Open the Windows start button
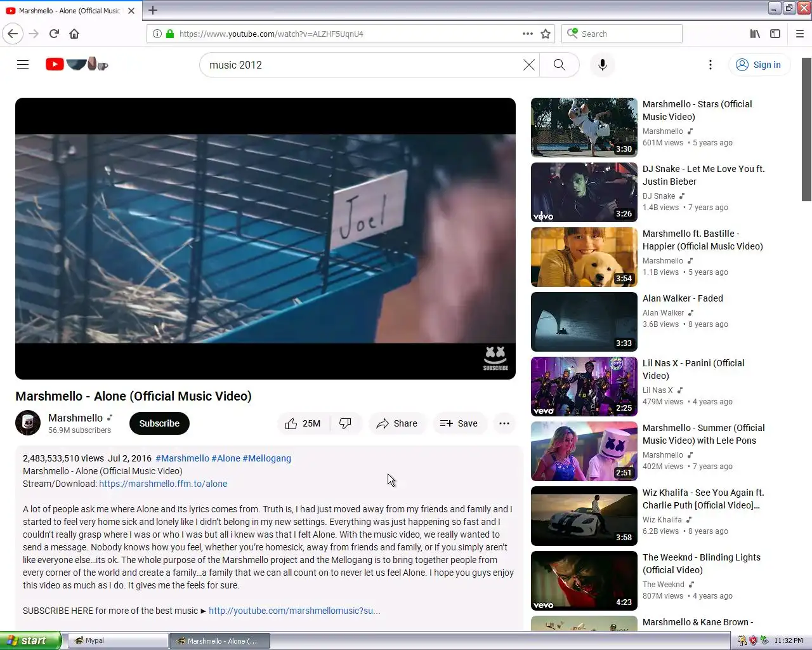This screenshot has height=650, width=812. [x=30, y=640]
